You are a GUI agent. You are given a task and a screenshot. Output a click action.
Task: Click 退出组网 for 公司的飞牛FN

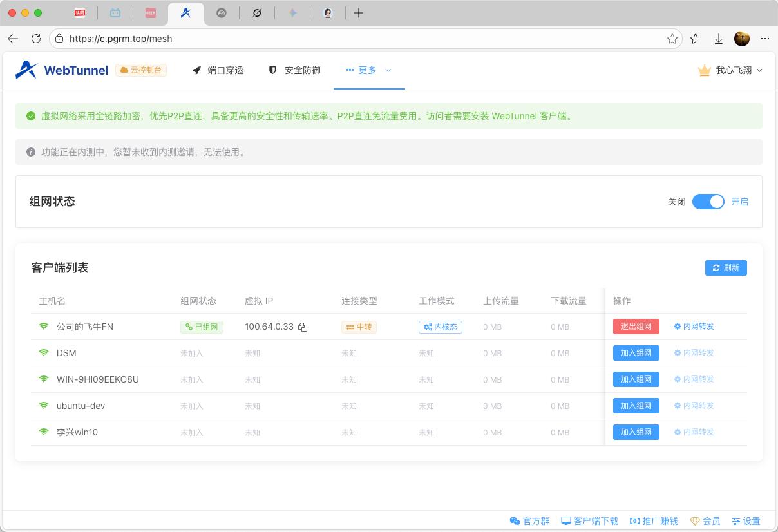tap(636, 327)
